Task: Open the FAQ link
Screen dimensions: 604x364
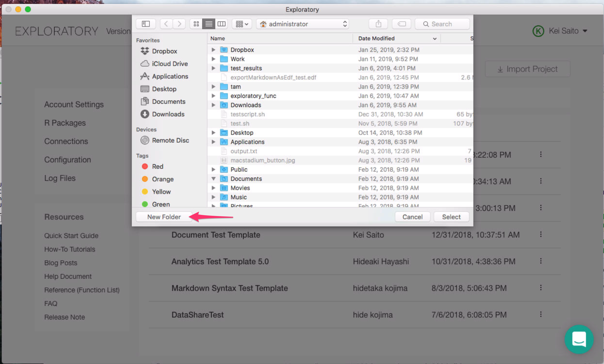Action: point(51,303)
